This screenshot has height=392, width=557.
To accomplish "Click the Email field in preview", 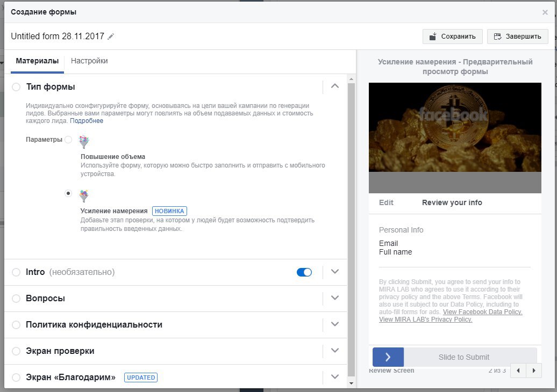I will pos(388,243).
